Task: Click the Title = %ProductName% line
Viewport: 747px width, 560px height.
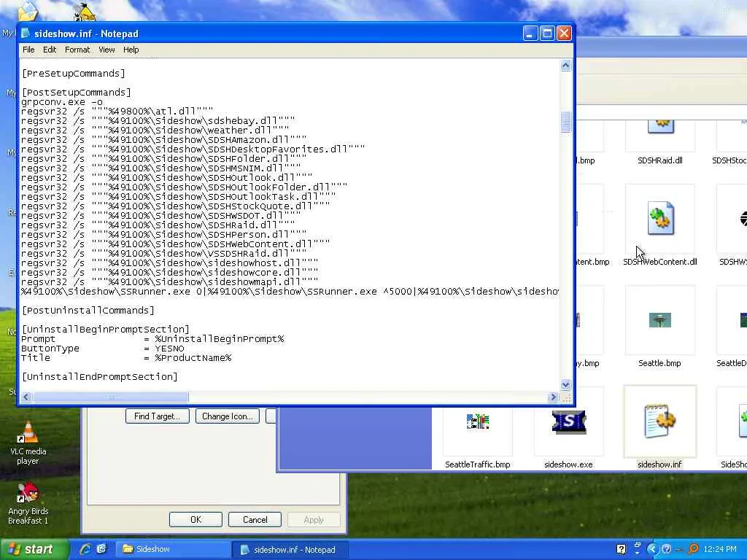Action: tap(126, 358)
